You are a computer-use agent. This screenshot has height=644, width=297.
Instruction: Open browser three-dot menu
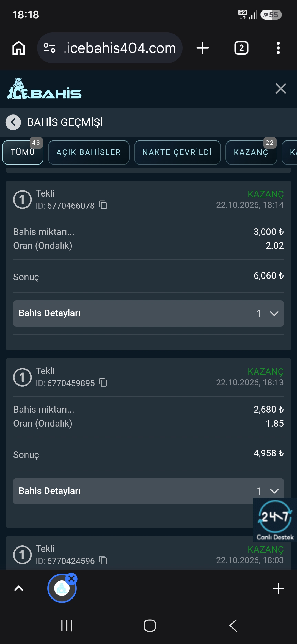[278, 48]
